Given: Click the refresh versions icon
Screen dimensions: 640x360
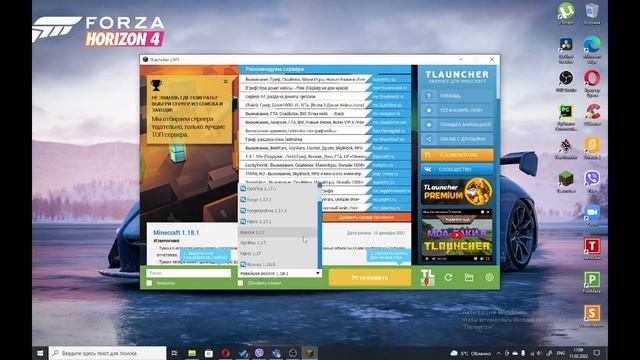Looking at the screenshot, I should 448,278.
